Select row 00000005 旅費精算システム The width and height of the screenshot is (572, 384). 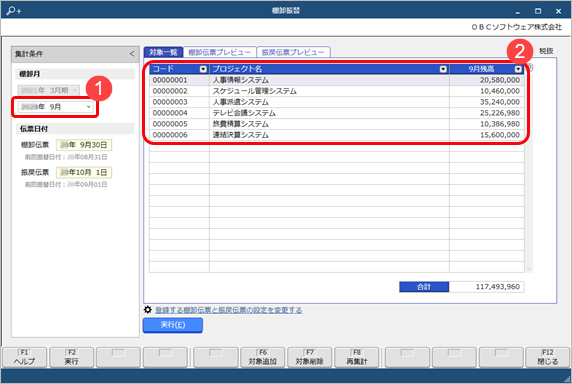click(336, 124)
